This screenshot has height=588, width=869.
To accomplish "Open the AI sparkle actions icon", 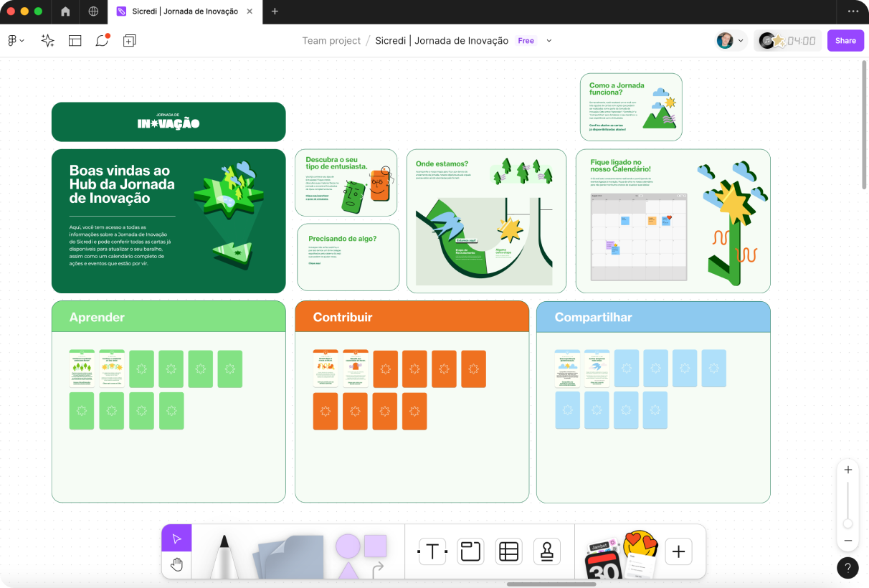I will [48, 41].
